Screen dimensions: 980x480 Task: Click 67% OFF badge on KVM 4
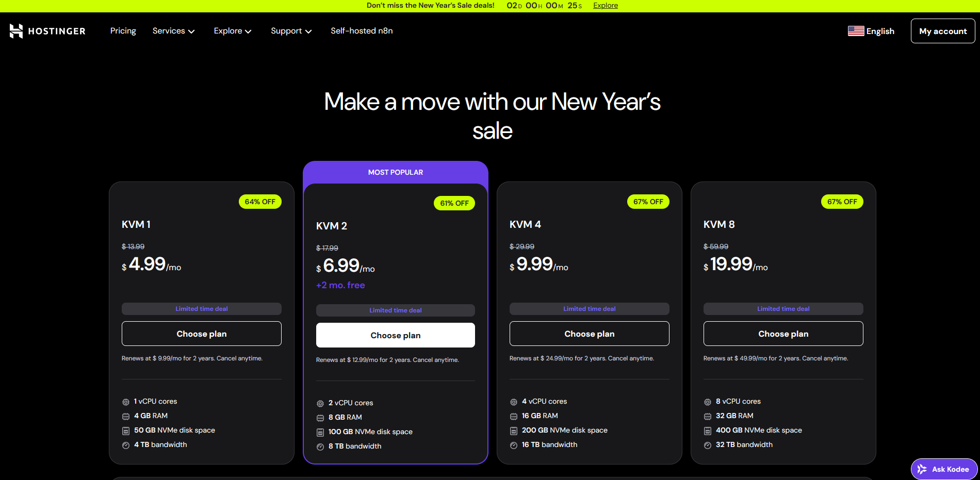(x=648, y=202)
